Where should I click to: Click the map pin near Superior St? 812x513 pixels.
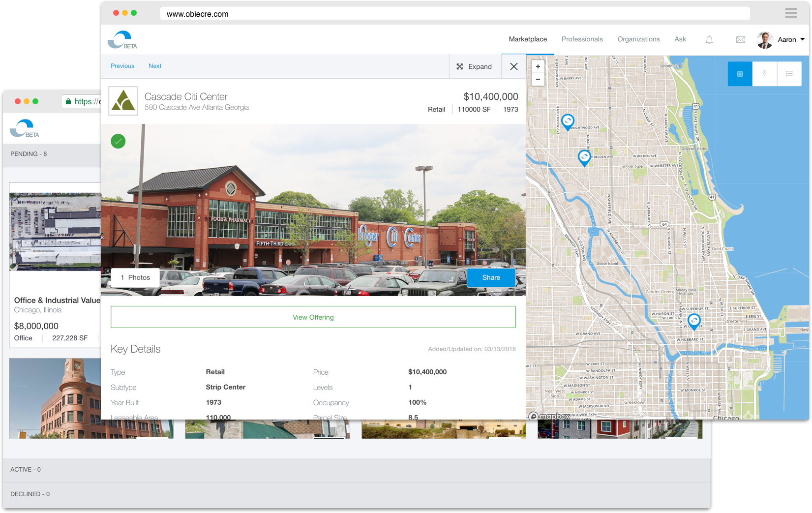coord(694,322)
